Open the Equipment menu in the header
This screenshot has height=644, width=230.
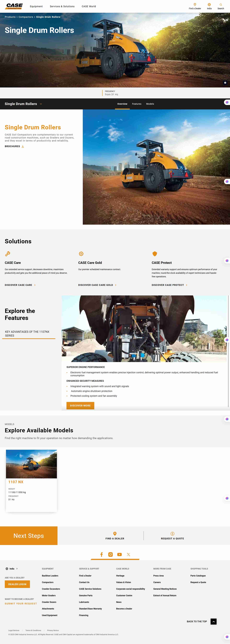[36, 6]
